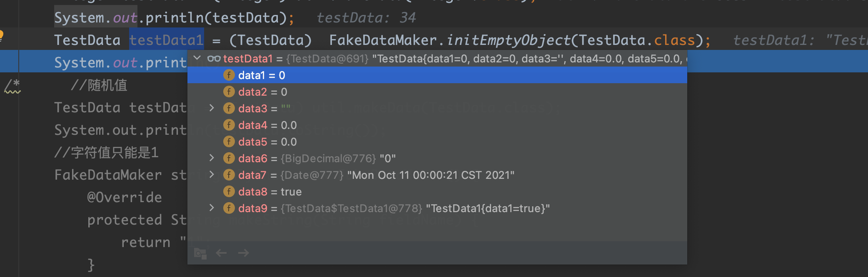868x277 pixels.
Task: Click the field icon next to data6
Action: (x=229, y=158)
